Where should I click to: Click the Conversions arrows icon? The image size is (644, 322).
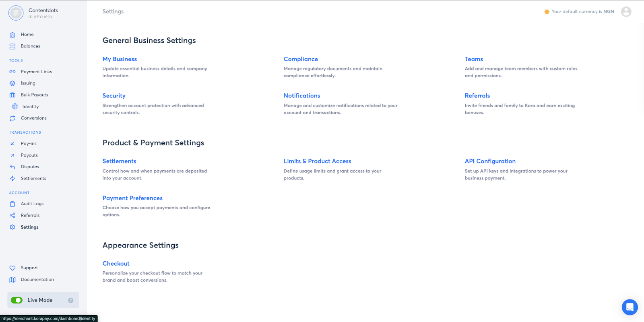coord(12,118)
